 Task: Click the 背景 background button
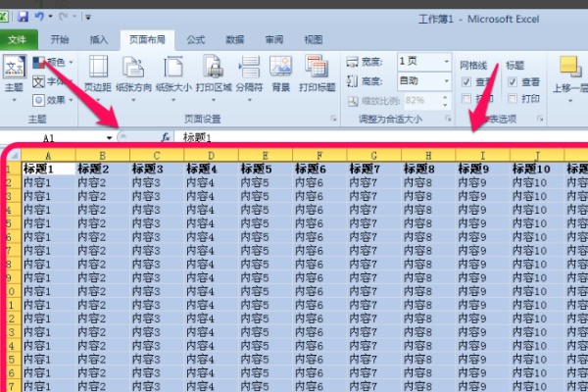[281, 74]
